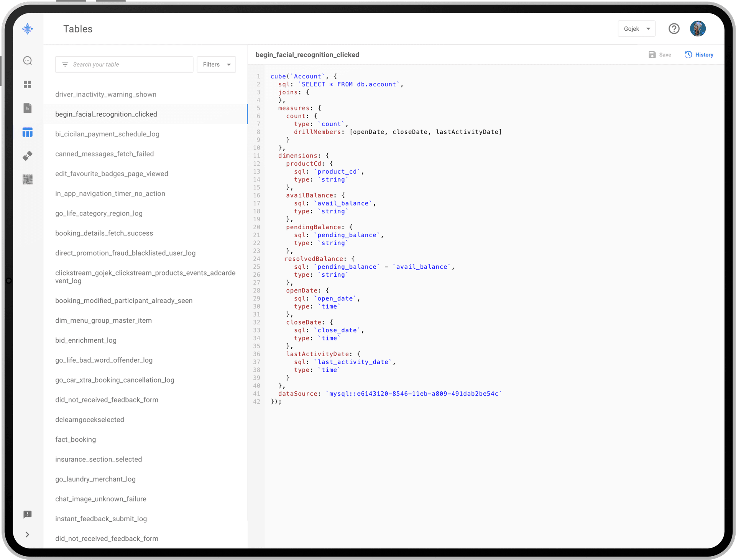
Task: Open the feedback message icon in sidebar
Action: [x=28, y=514]
